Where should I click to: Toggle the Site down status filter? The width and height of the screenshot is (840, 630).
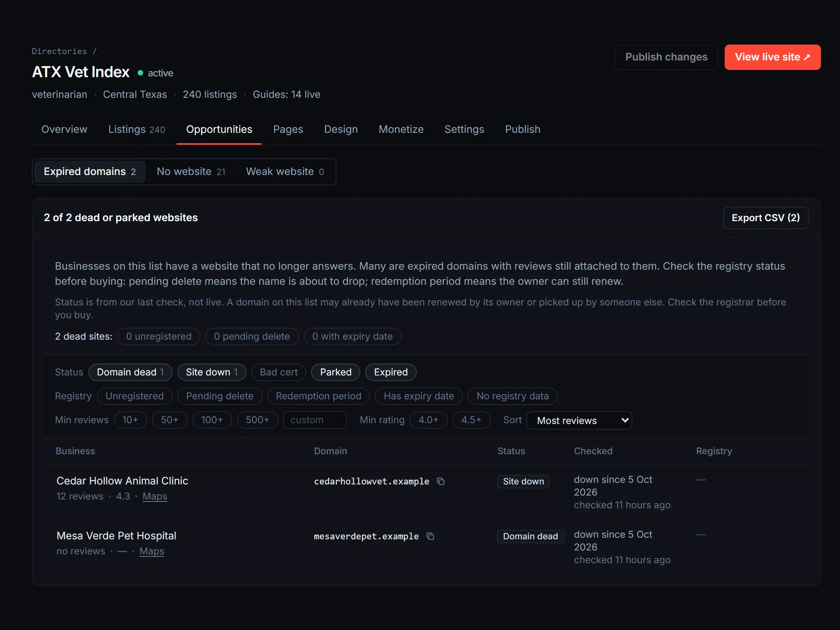[x=212, y=372]
